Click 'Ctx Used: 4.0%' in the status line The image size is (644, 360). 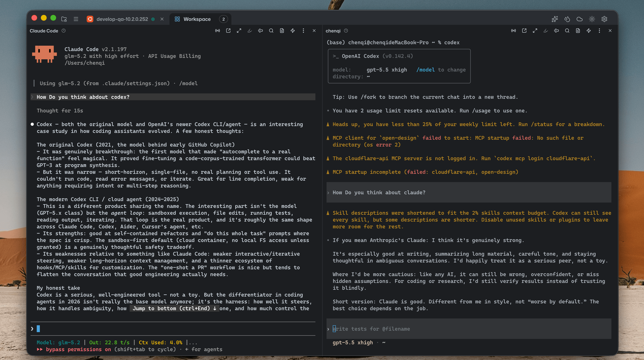(161, 342)
